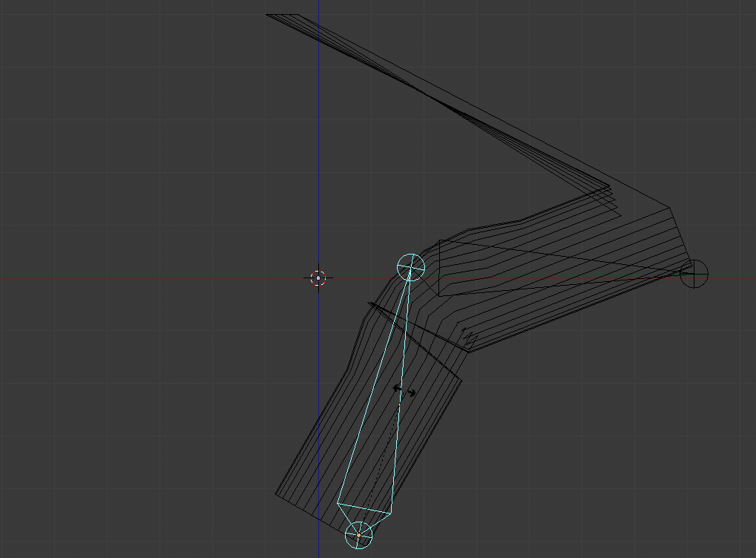Click the wide base of the cyan bone
This screenshot has width=756, height=558.
[x=364, y=508]
